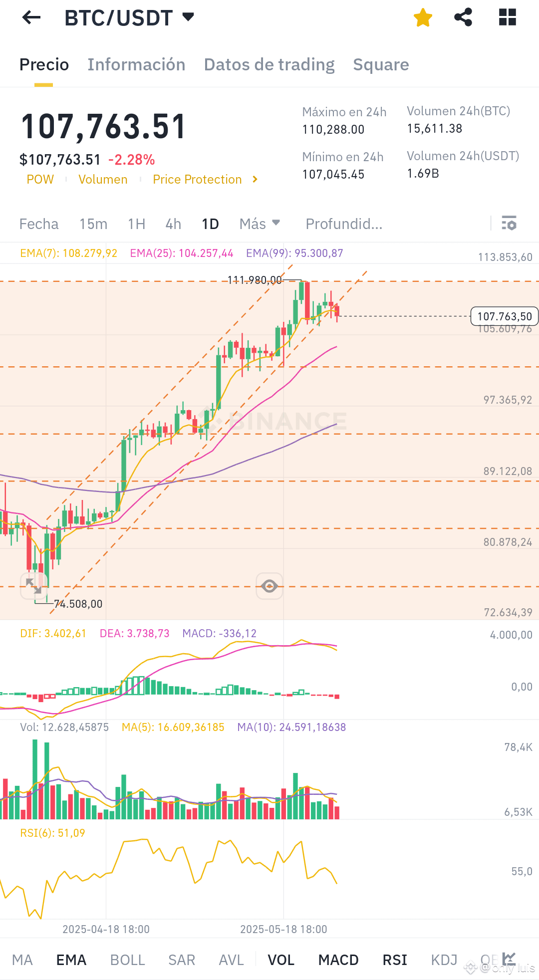Click the 111.980,00 high marker

[255, 280]
